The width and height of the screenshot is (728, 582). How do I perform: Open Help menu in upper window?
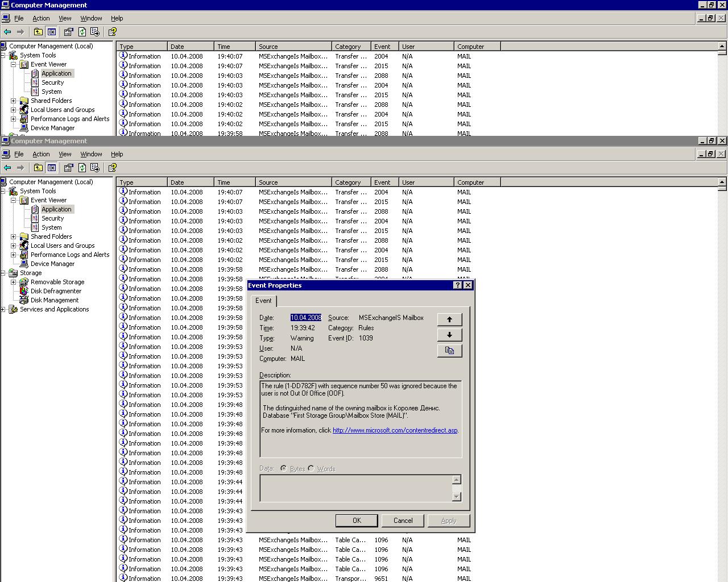click(117, 18)
